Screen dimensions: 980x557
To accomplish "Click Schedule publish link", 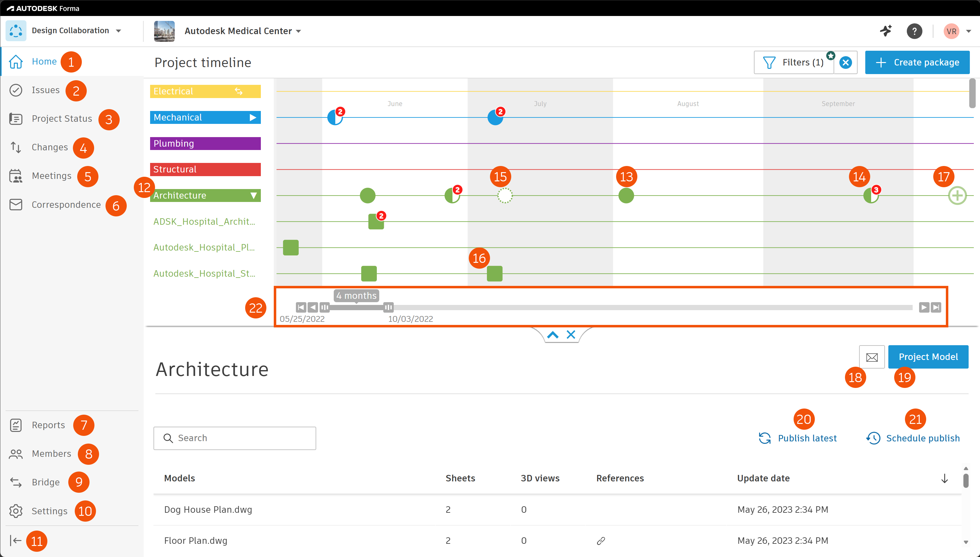I will (x=913, y=438).
